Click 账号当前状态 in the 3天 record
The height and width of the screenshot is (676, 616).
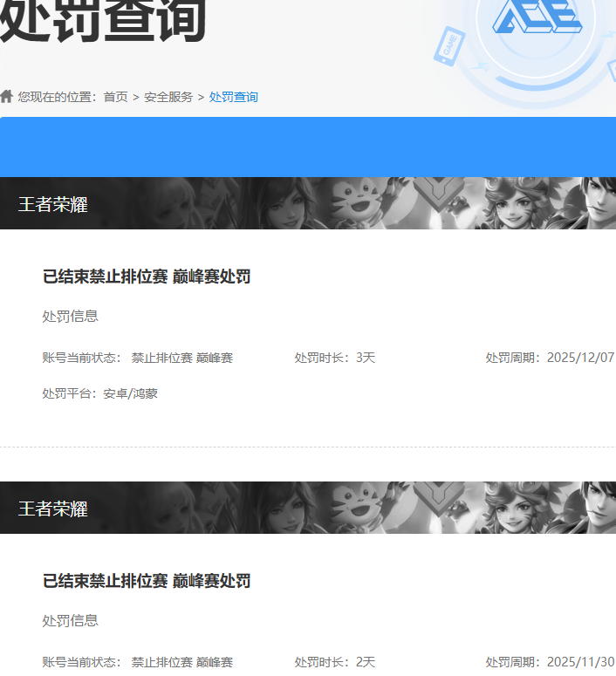pyautogui.click(x=138, y=358)
